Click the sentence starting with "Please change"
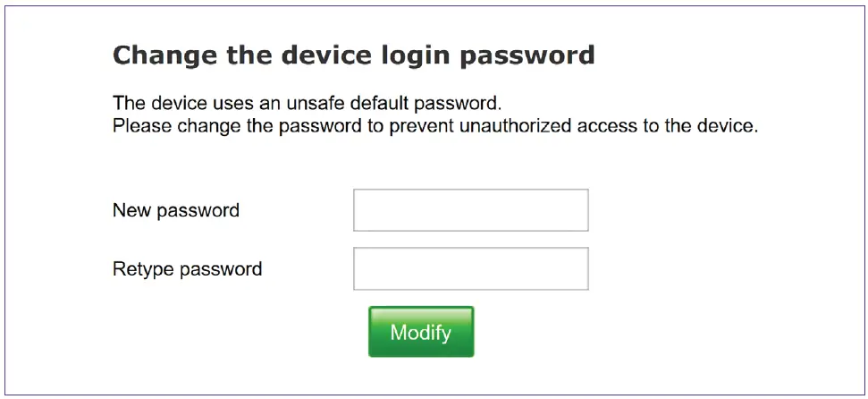This screenshot has height=399, width=868. click(434, 126)
